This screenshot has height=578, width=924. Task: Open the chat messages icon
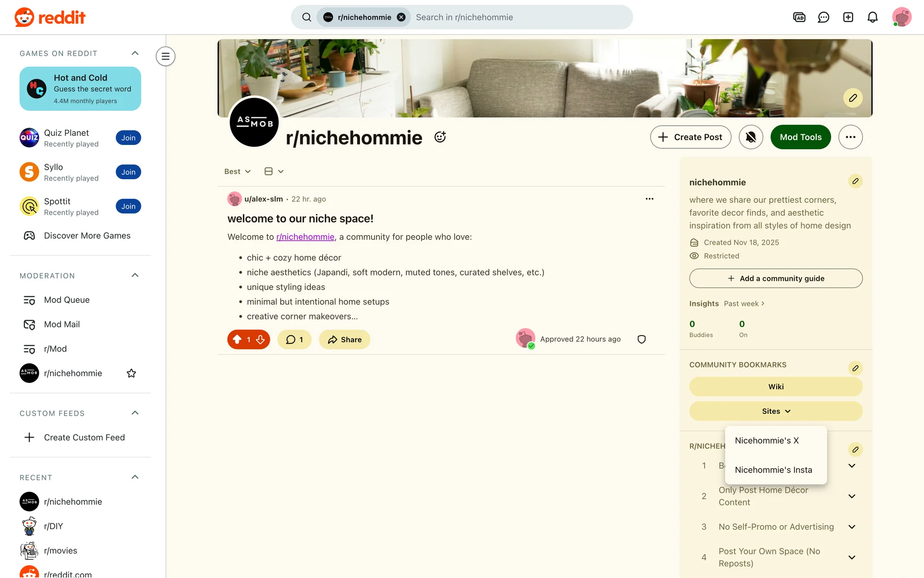823,17
